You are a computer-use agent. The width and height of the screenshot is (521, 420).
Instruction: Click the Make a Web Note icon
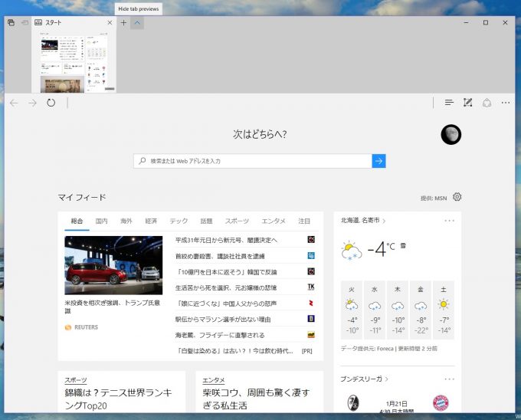tap(468, 103)
